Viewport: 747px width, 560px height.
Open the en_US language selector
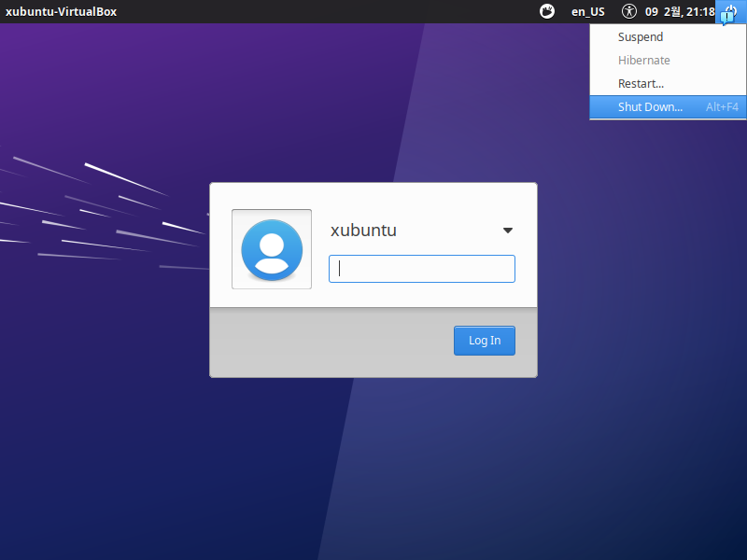pos(588,12)
